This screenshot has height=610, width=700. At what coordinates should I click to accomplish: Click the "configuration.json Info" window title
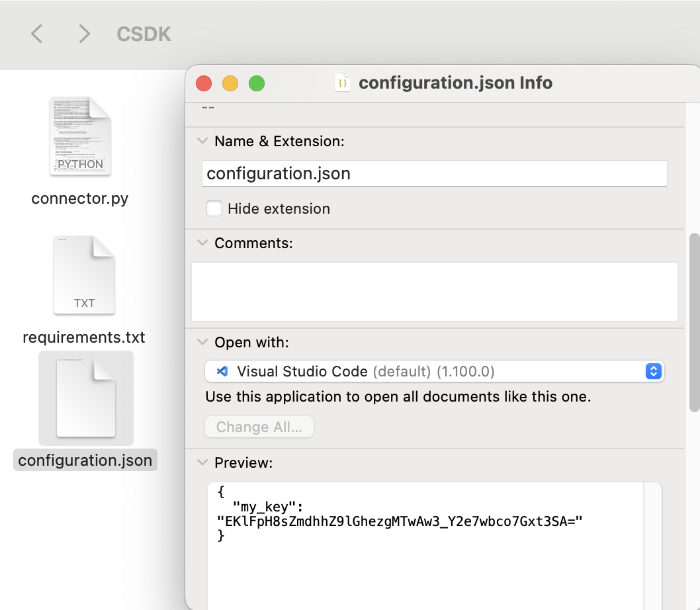(455, 83)
